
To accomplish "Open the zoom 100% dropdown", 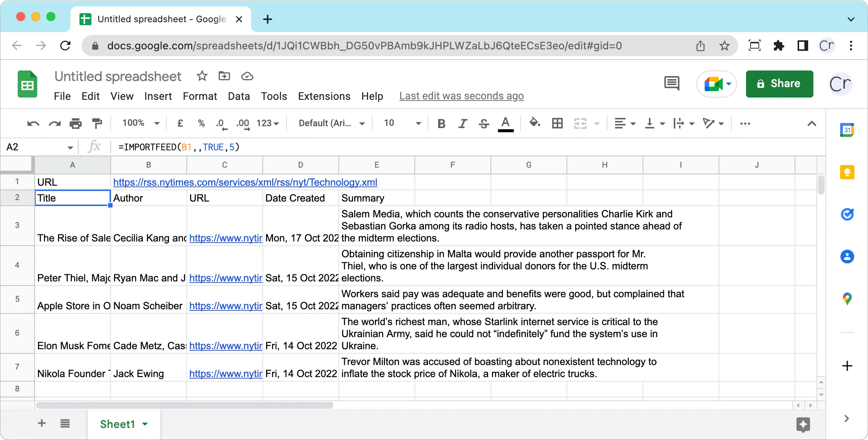I will click(141, 123).
